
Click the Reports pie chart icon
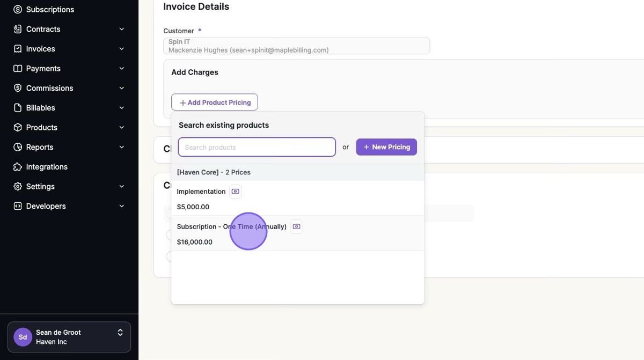[x=18, y=147]
